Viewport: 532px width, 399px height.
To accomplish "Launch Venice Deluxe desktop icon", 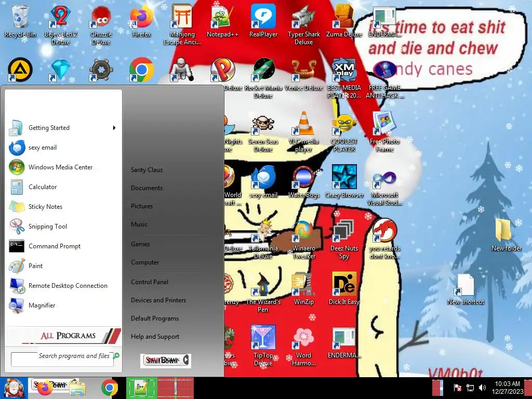I will (x=303, y=74).
